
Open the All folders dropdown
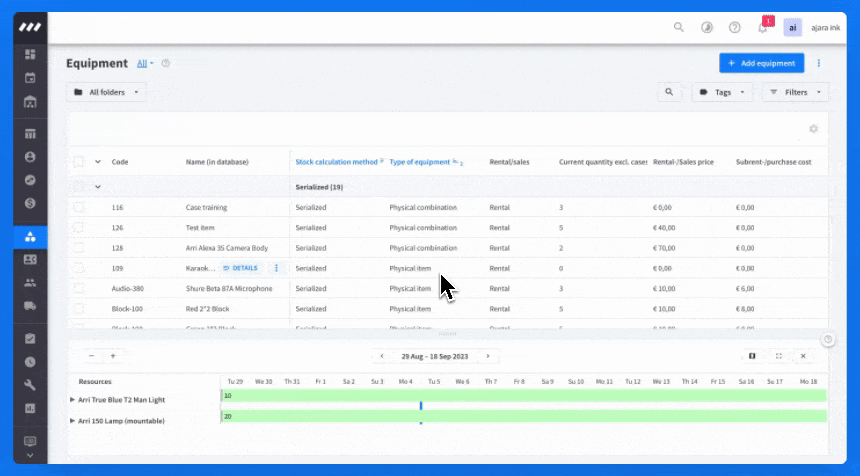coord(106,92)
